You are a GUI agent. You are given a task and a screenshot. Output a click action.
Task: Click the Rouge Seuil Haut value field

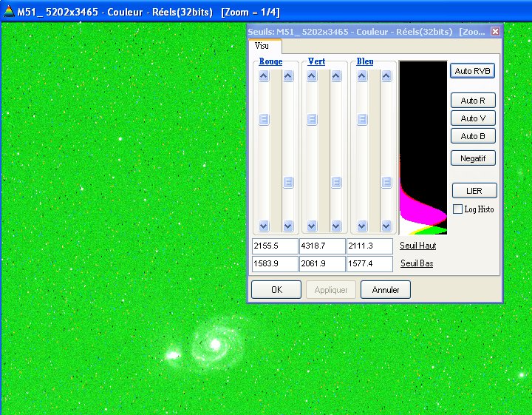(273, 246)
